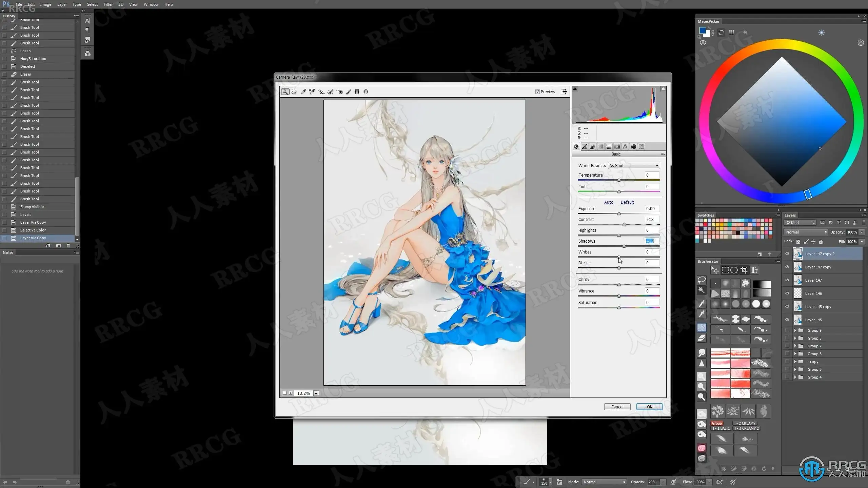Expand Group 6 in Layers panel
The image size is (868, 488).
pos(795,354)
